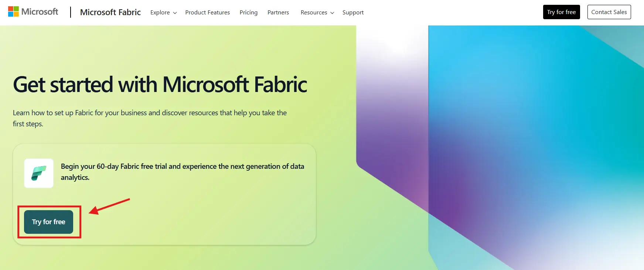644x270 pixels.
Task: Click the Get started with Microsoft Fabric heading
Action: tap(160, 85)
